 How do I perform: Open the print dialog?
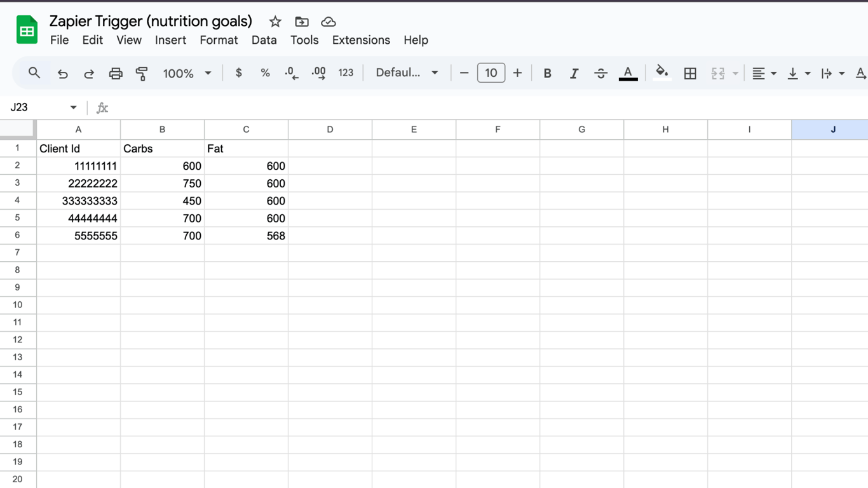point(115,73)
